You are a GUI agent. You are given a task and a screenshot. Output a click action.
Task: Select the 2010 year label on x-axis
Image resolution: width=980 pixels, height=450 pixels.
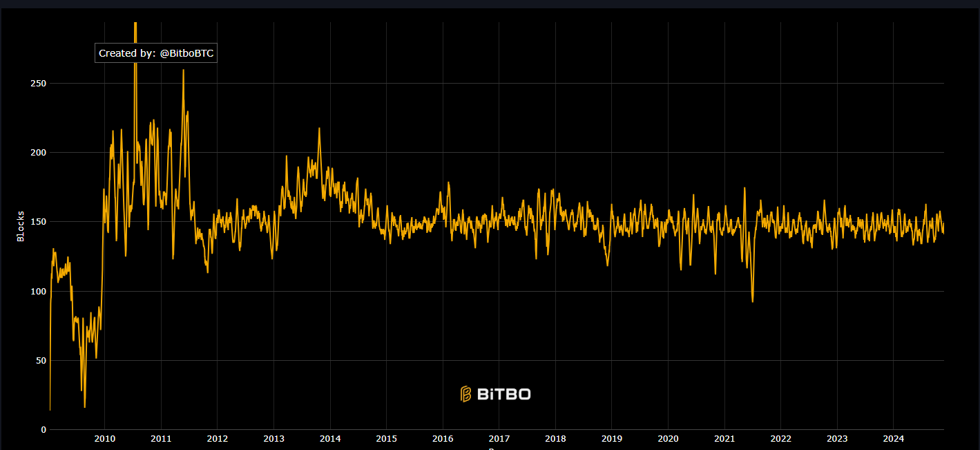click(x=104, y=438)
